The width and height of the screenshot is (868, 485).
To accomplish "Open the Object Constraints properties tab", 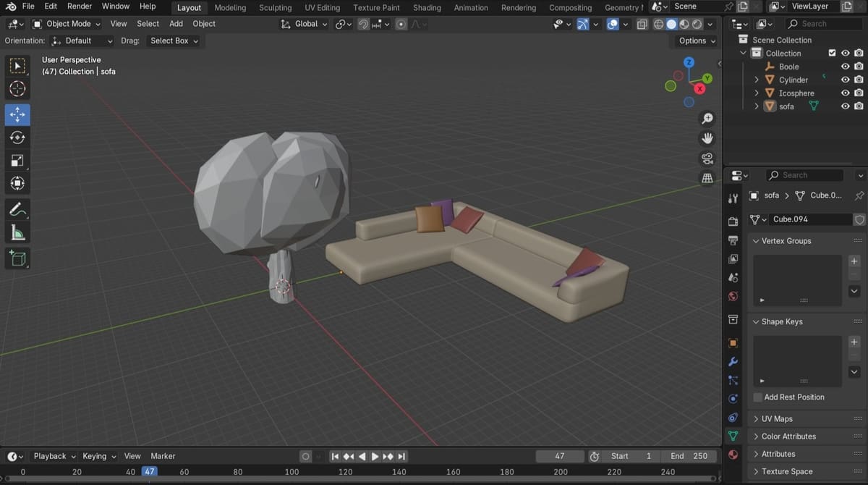I will click(x=733, y=418).
